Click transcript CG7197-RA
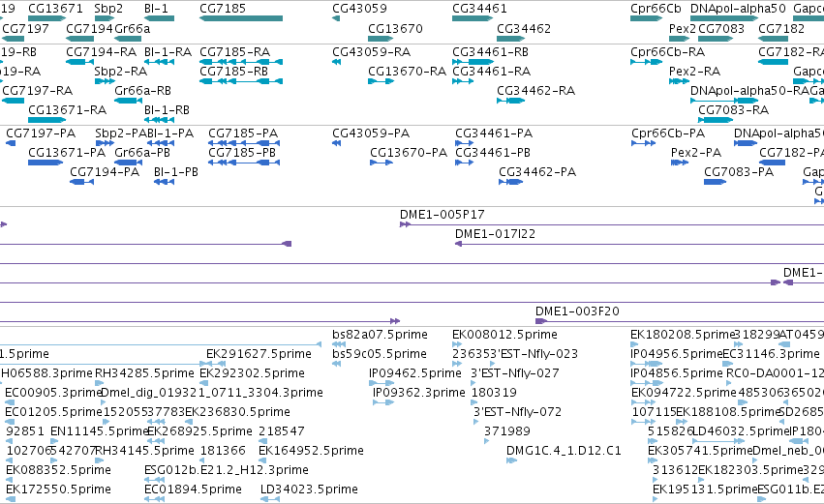This screenshot has width=824, height=504. 14,101
